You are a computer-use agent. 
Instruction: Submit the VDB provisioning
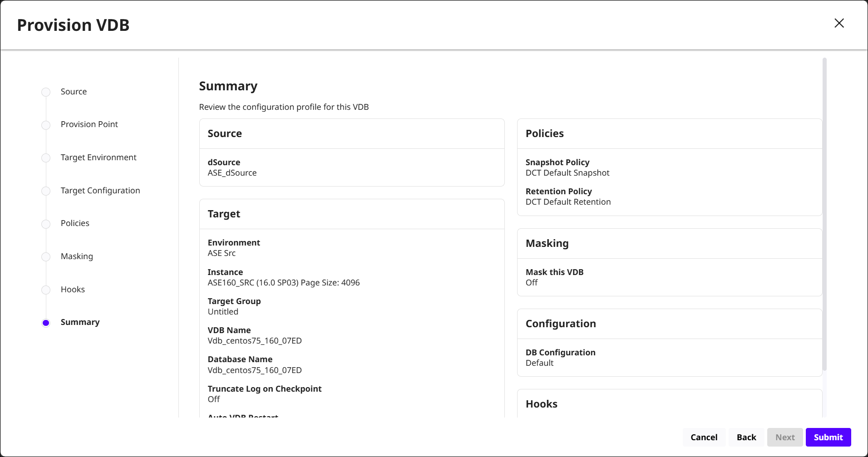pyautogui.click(x=828, y=437)
